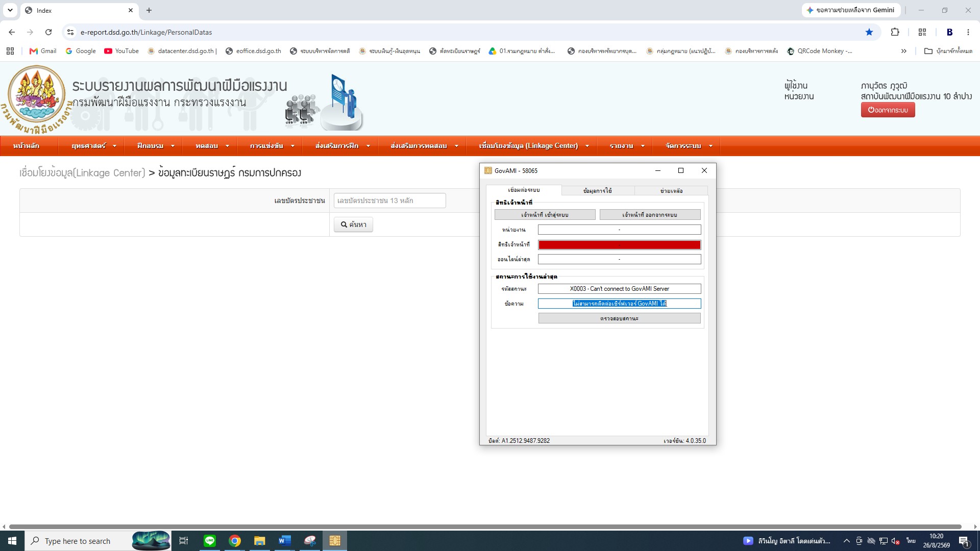Click the Gemini help button
This screenshot has width=980, height=551.
point(851,10)
